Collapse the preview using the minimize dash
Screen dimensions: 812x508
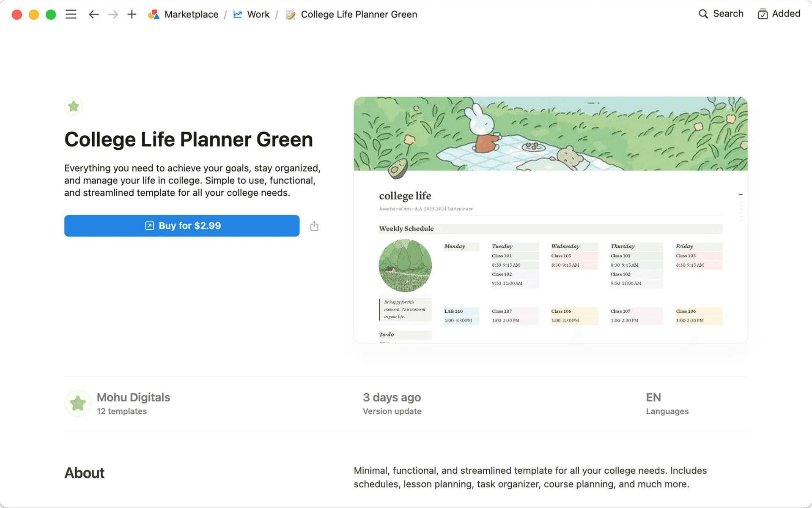[x=741, y=194]
